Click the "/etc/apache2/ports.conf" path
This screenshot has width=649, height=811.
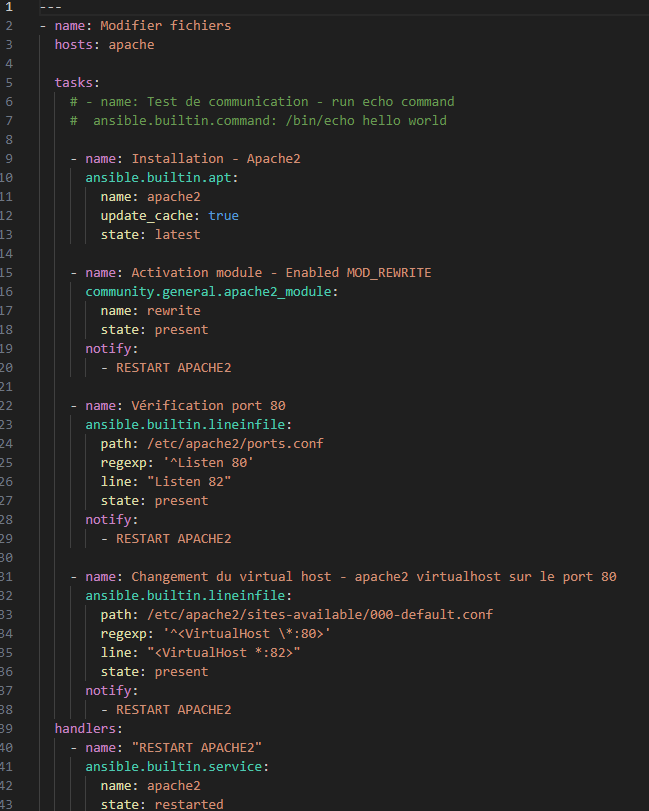tap(235, 444)
